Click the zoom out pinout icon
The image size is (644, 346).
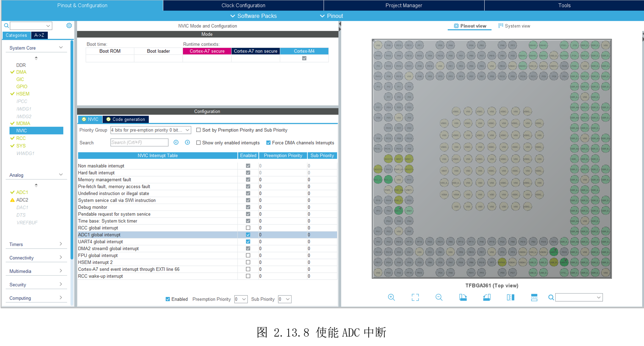coord(439,297)
